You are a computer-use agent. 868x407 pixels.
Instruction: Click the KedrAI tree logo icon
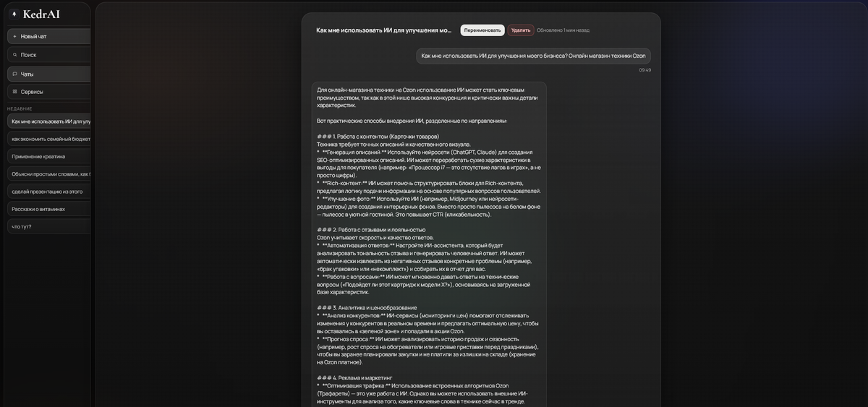[14, 14]
